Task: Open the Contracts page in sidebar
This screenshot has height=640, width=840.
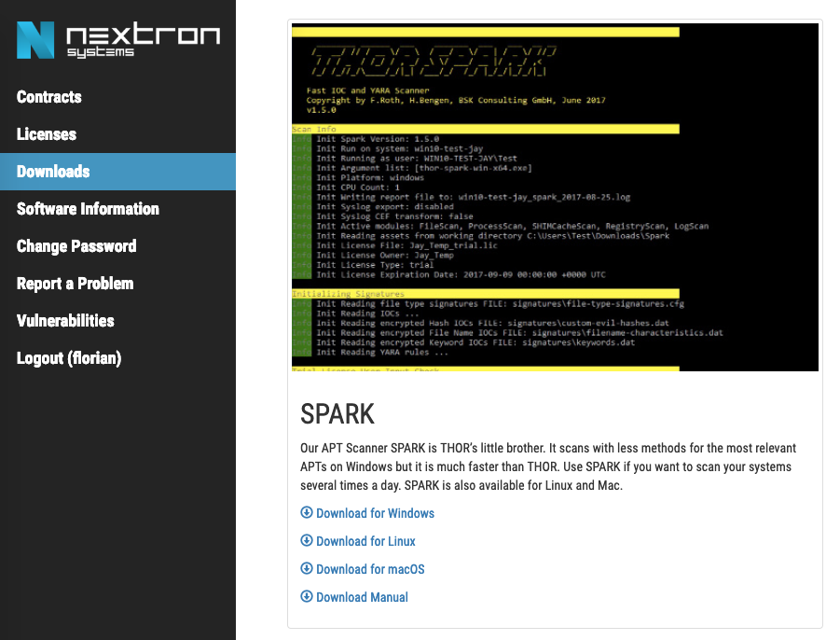Action: click(x=49, y=97)
